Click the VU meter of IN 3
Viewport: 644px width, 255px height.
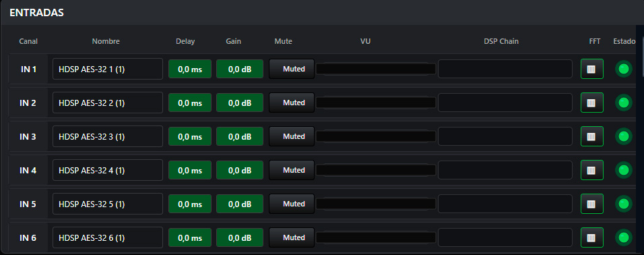376,136
